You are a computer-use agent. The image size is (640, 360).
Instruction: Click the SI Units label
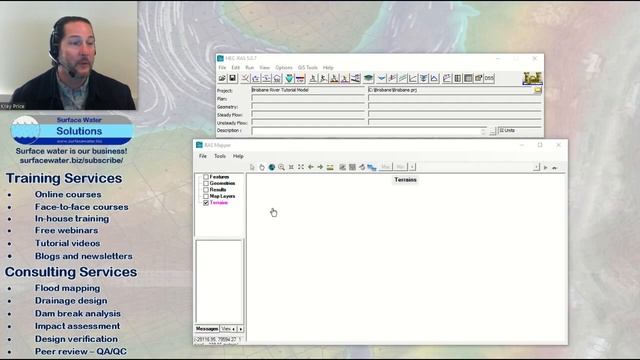click(x=507, y=131)
